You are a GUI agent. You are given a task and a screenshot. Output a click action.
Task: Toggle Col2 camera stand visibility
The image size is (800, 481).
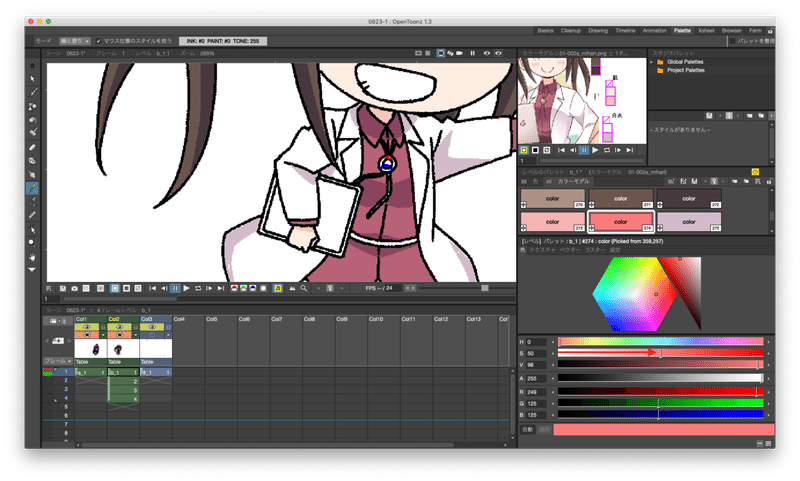coord(119,335)
